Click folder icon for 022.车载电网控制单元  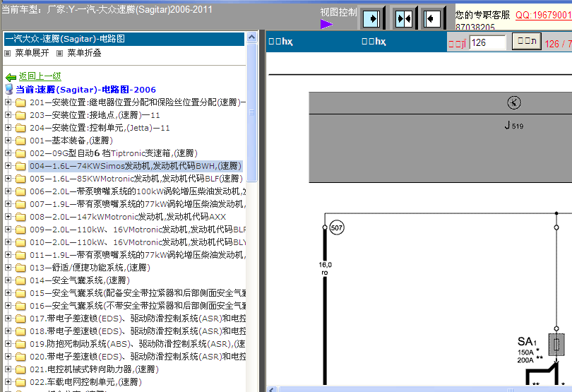20,382
